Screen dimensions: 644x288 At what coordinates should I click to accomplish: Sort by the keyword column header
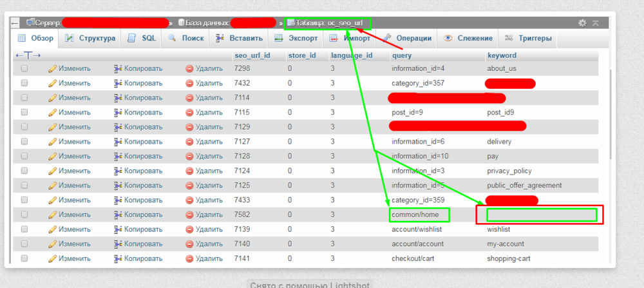click(502, 55)
